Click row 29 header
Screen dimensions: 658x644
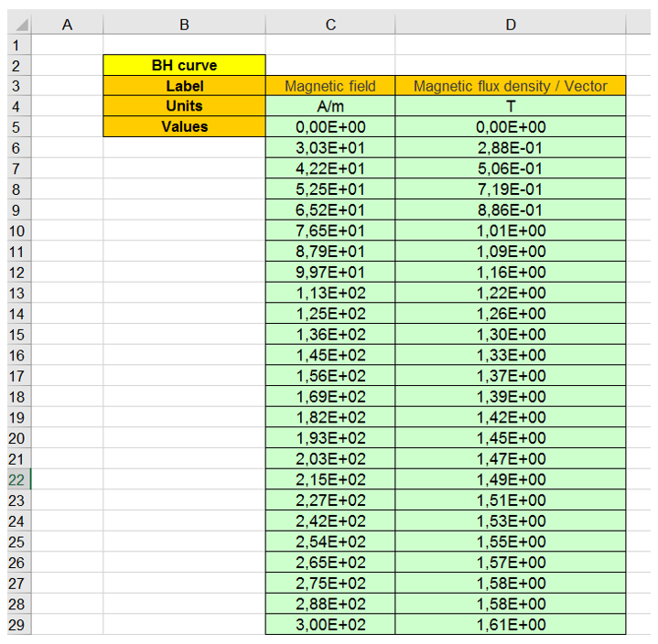pyautogui.click(x=17, y=625)
